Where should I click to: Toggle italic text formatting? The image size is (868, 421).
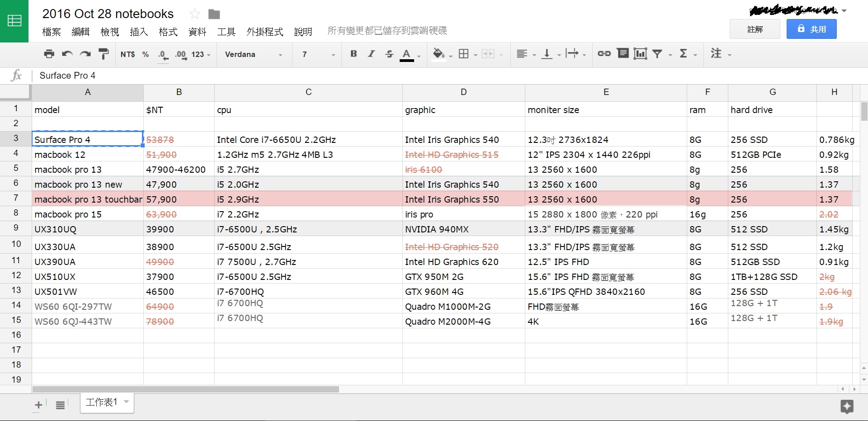371,54
